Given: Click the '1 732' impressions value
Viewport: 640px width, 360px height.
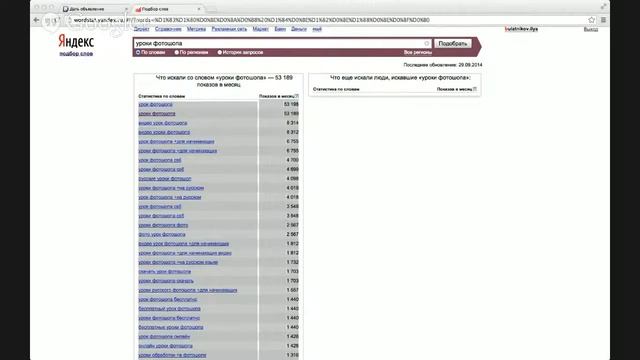Looking at the screenshot, I should click(292, 262).
